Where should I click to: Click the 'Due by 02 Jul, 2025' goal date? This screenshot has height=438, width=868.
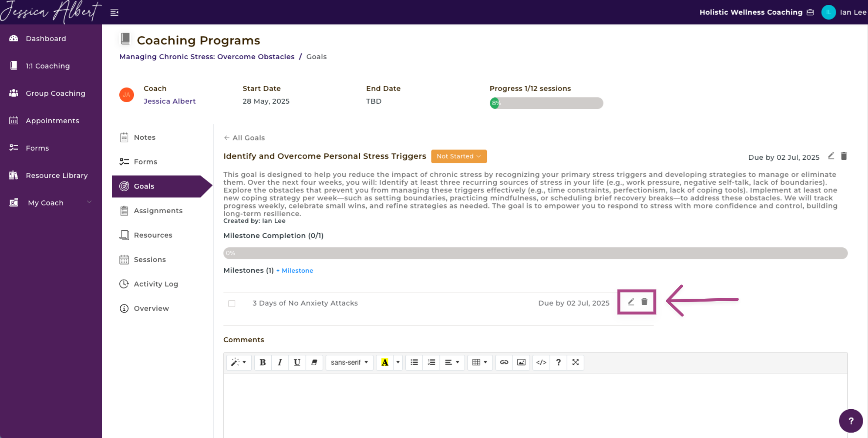[x=784, y=158]
